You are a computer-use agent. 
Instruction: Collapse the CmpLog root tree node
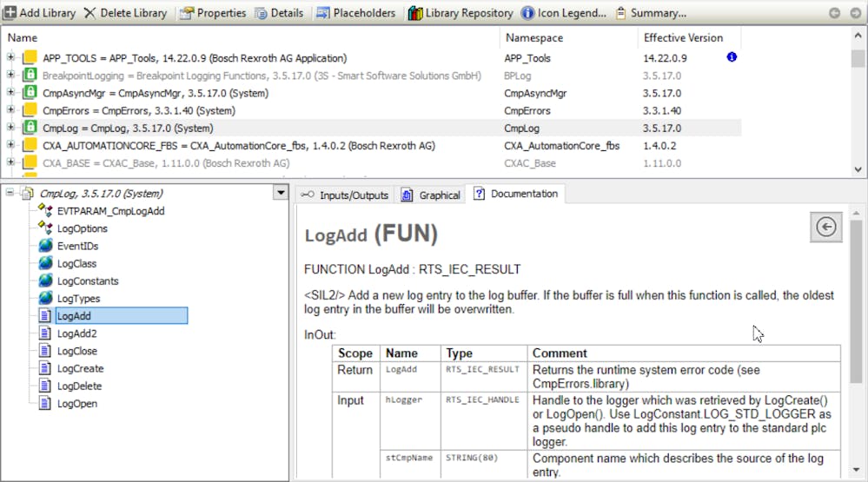[x=10, y=194]
